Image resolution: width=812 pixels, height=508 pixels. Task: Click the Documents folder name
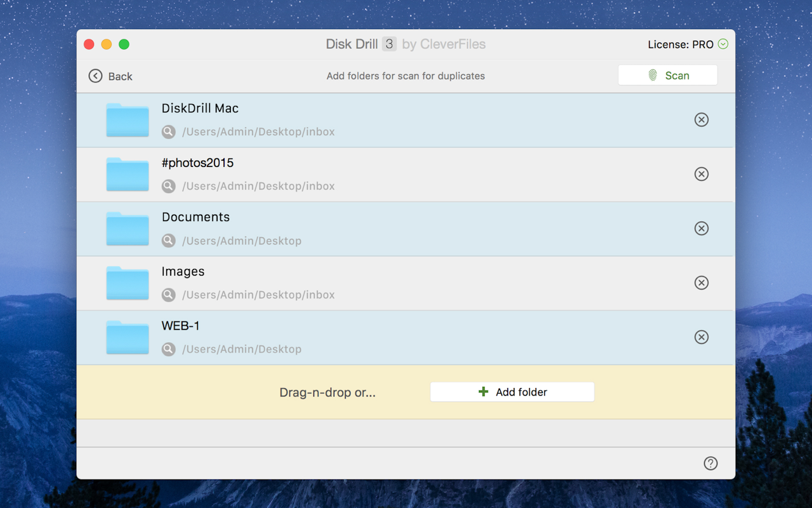pos(195,217)
